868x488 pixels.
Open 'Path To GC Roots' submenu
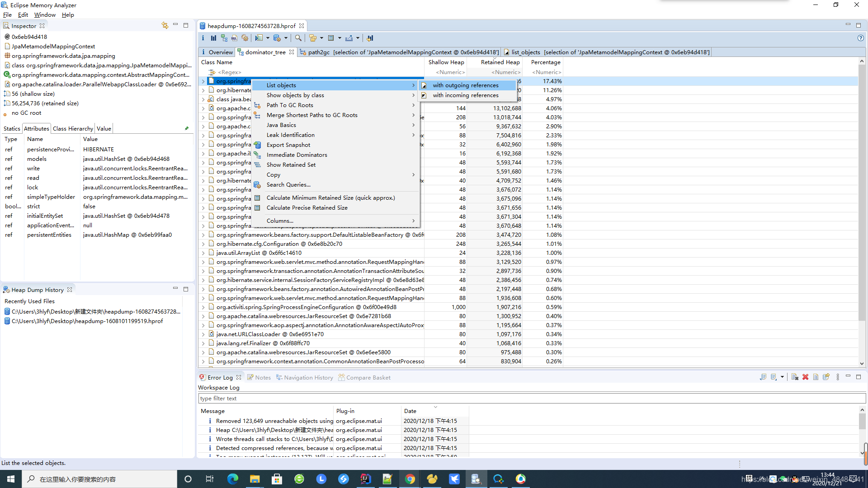[x=335, y=105]
